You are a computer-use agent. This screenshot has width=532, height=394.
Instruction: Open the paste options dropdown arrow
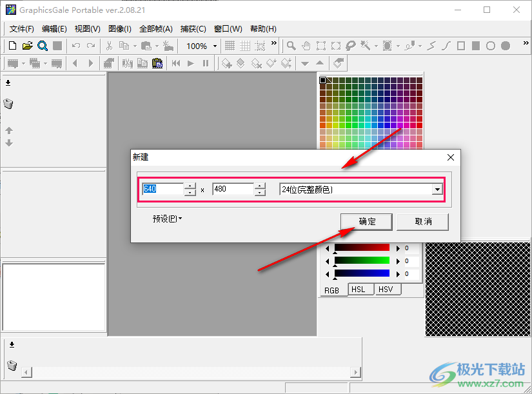[x=157, y=46]
